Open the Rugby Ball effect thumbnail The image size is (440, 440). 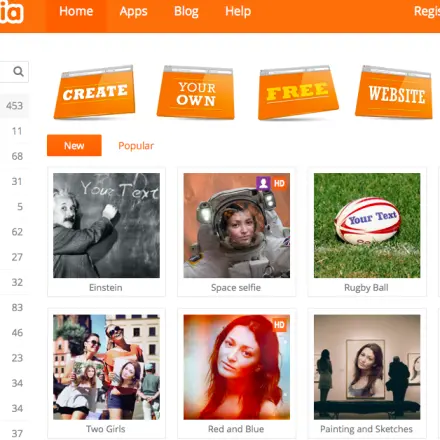[367, 225]
